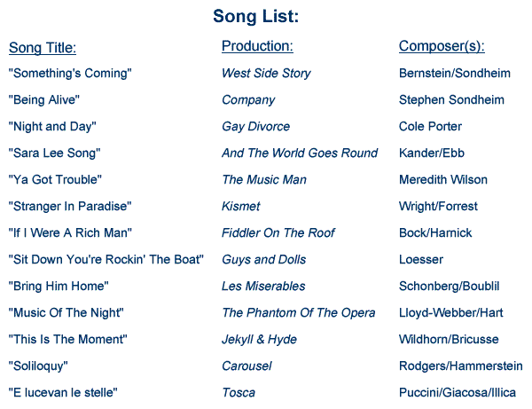Viewport: 532px width, 409px height.
Task: Click the production "Kismet"
Action: coord(241,207)
